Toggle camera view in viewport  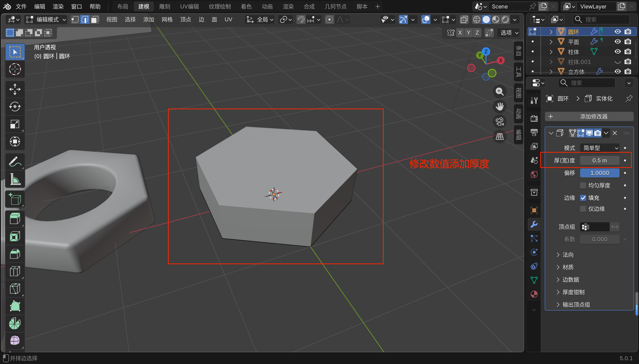[499, 122]
